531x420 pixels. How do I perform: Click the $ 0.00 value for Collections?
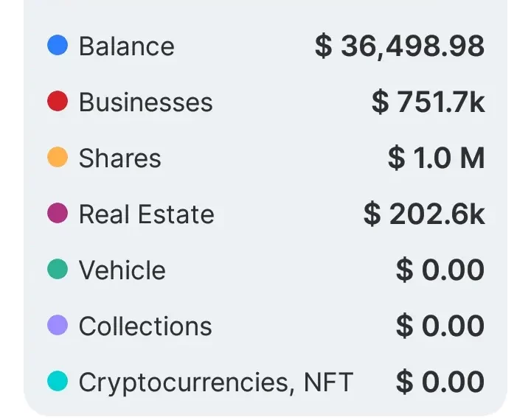point(440,326)
